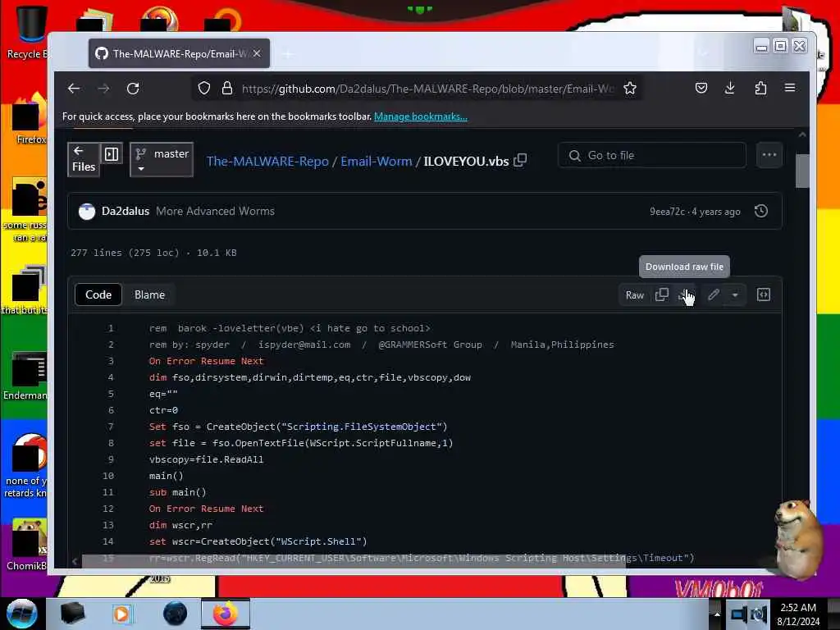Bookmark this page with the star icon
Viewport: 840px width, 630px height.
(x=630, y=89)
